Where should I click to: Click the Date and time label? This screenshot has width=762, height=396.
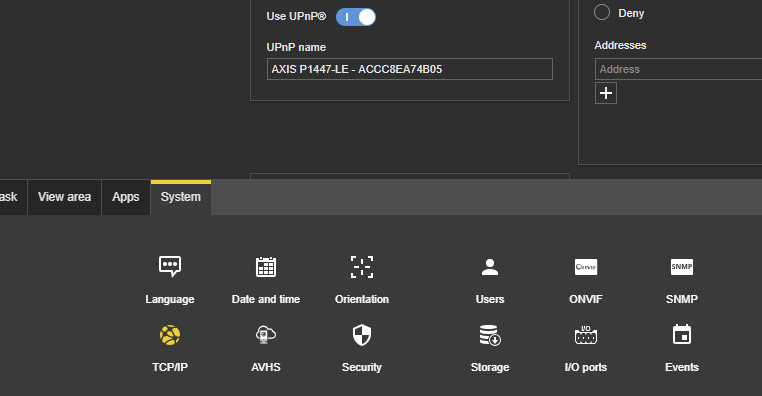point(266,299)
